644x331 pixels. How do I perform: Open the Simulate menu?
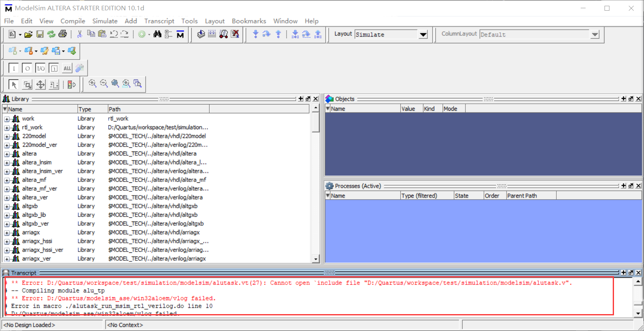[x=105, y=21]
